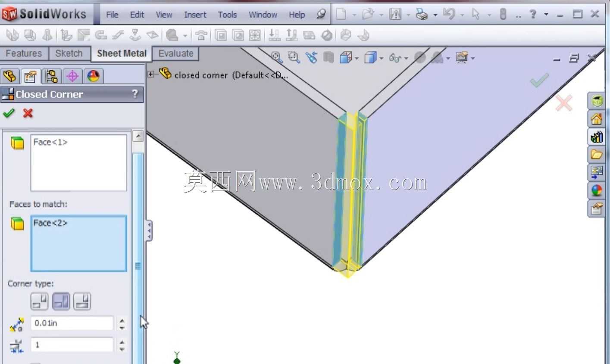
Task: Open the DisplayManager color ball tab
Action: pos(94,76)
